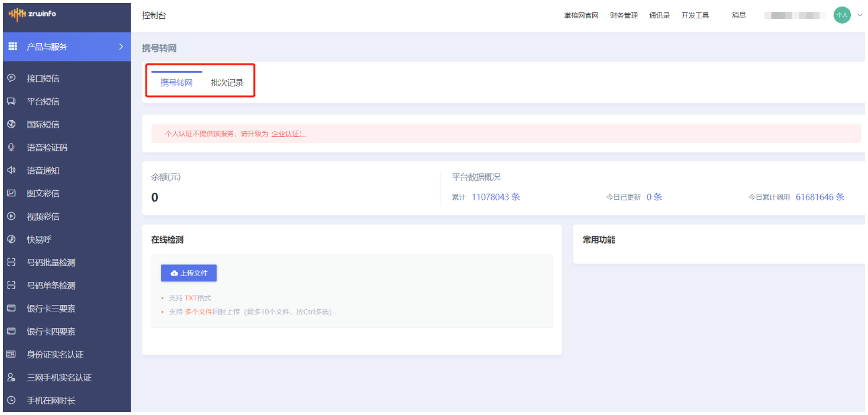Select the card icon for 银行卡四要素
The image size is (868, 415).
point(11,332)
